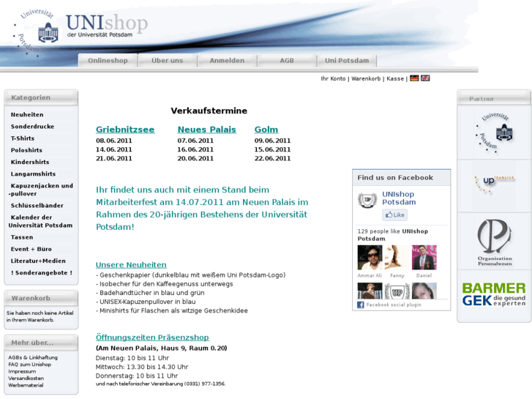Open Öffnungszeiten Präsenzshop link
This screenshot has height=399, width=532.
[152, 338]
